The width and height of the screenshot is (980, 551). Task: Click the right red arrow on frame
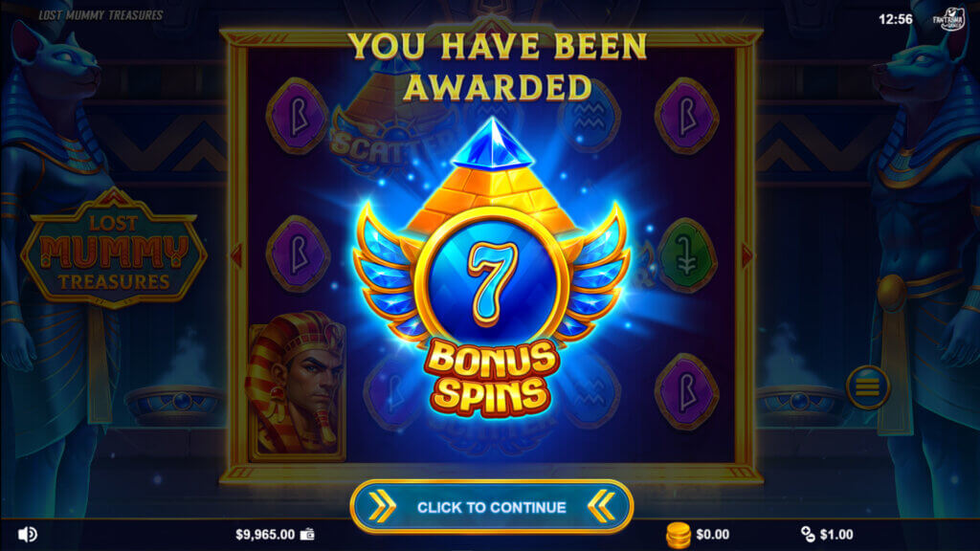pos(746,254)
